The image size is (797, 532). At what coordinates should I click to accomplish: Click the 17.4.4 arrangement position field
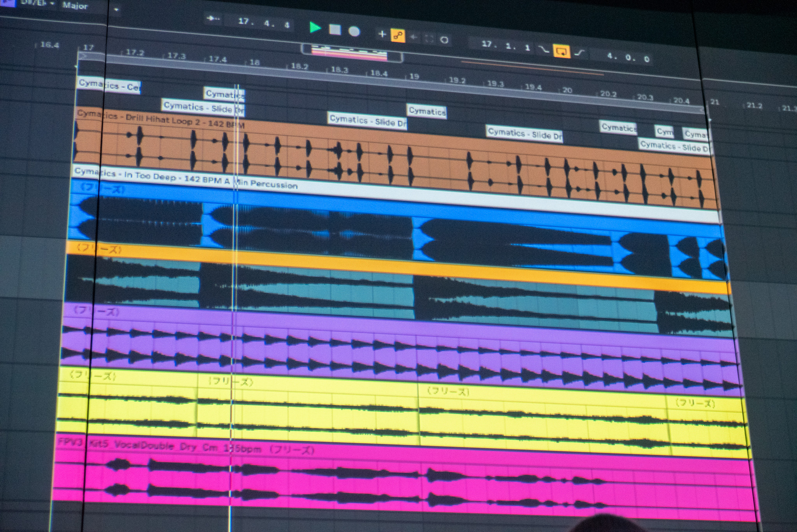(265, 23)
